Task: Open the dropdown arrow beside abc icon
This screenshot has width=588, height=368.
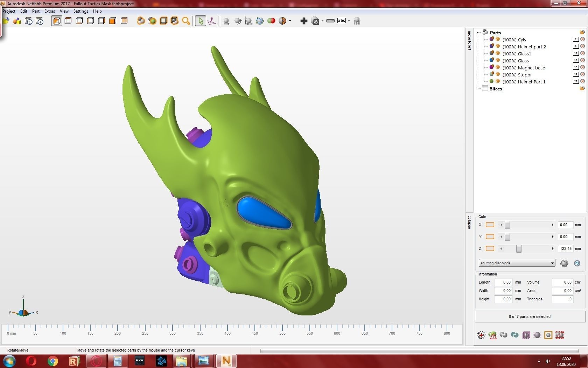Action: (x=349, y=21)
